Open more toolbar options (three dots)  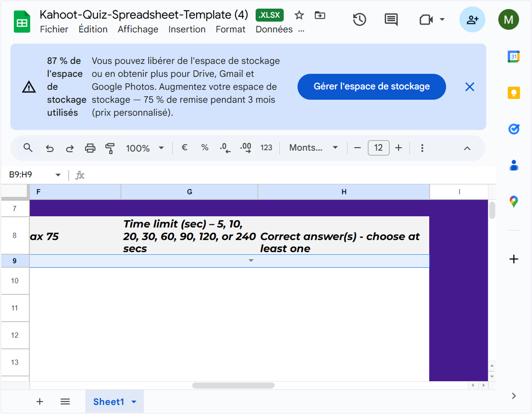tap(422, 148)
